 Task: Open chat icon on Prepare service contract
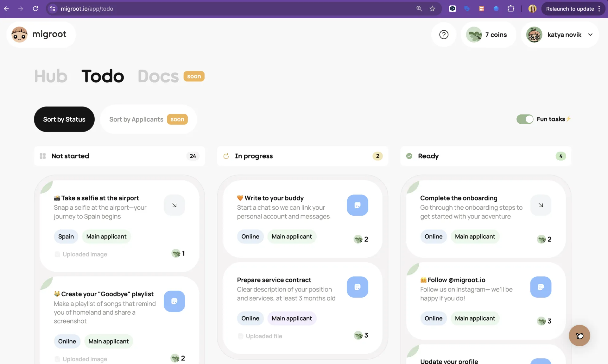(x=357, y=287)
